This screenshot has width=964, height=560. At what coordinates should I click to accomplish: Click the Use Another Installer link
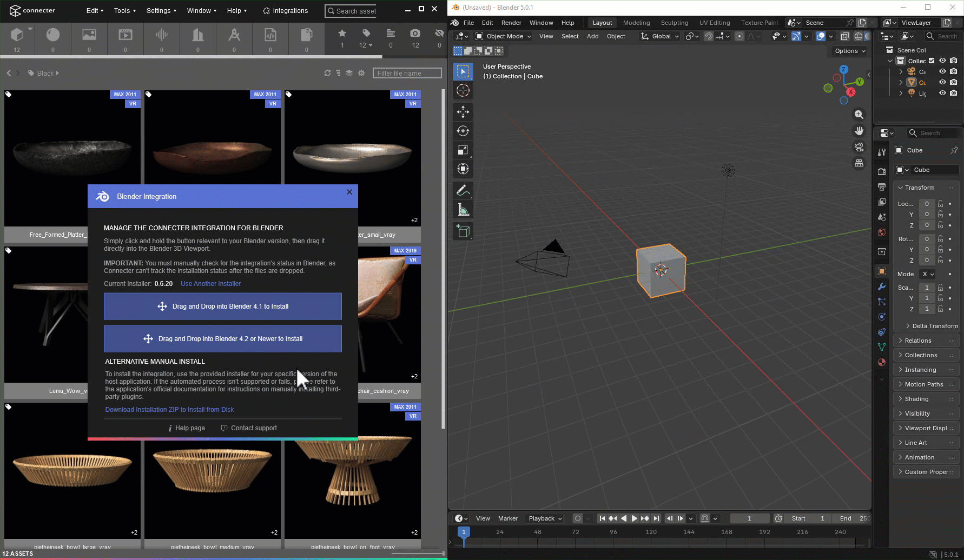[x=211, y=284]
